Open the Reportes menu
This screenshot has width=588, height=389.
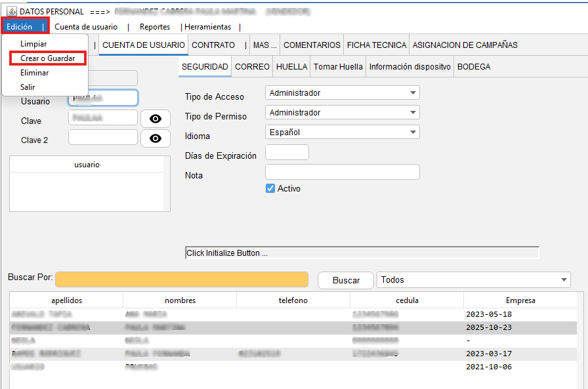154,27
